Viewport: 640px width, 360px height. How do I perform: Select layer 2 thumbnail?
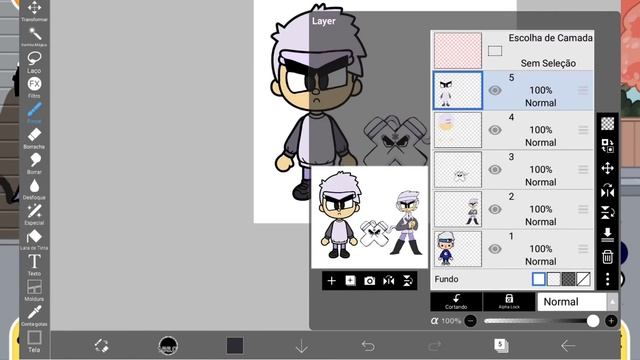coord(458,209)
